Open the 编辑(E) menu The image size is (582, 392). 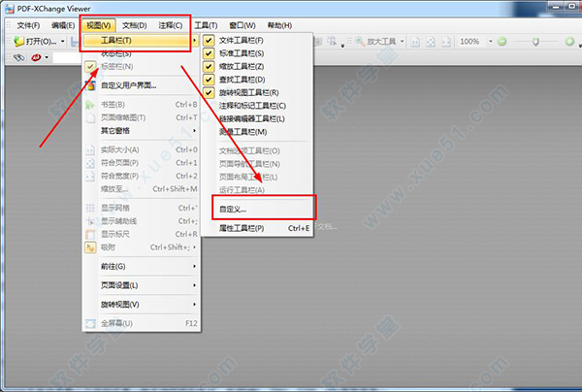click(x=63, y=25)
